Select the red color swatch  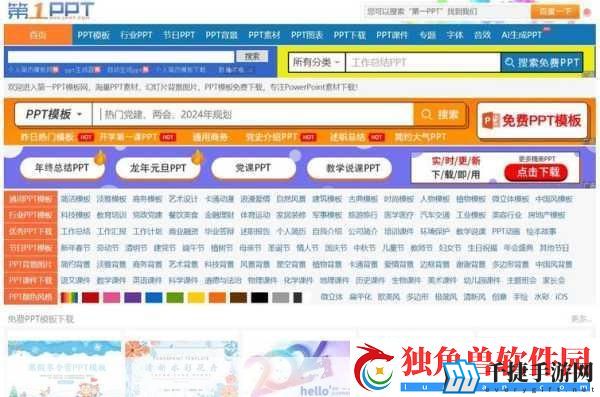click(90, 297)
